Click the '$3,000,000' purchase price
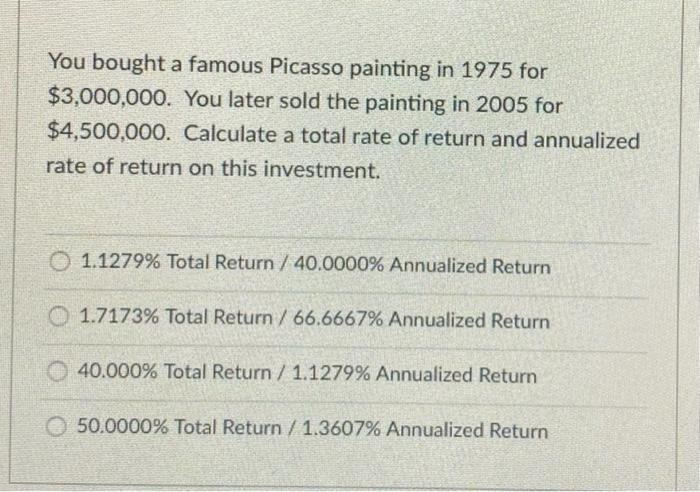Image resolution: width=700 pixels, height=492 pixels. click(108, 97)
